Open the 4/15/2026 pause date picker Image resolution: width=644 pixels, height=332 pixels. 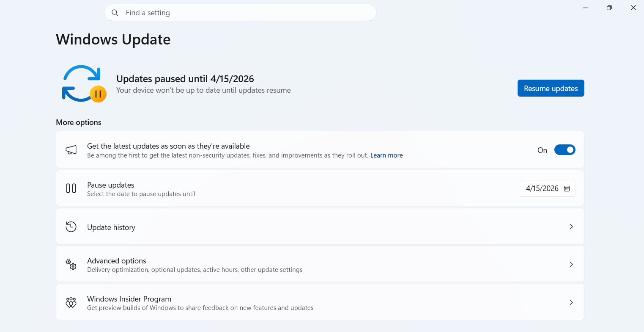[542, 188]
